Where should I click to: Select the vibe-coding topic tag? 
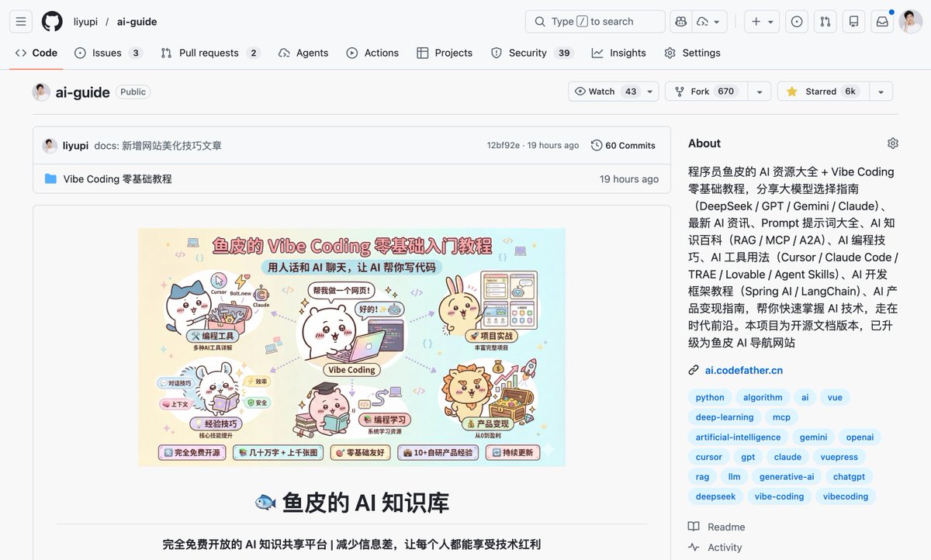(779, 496)
